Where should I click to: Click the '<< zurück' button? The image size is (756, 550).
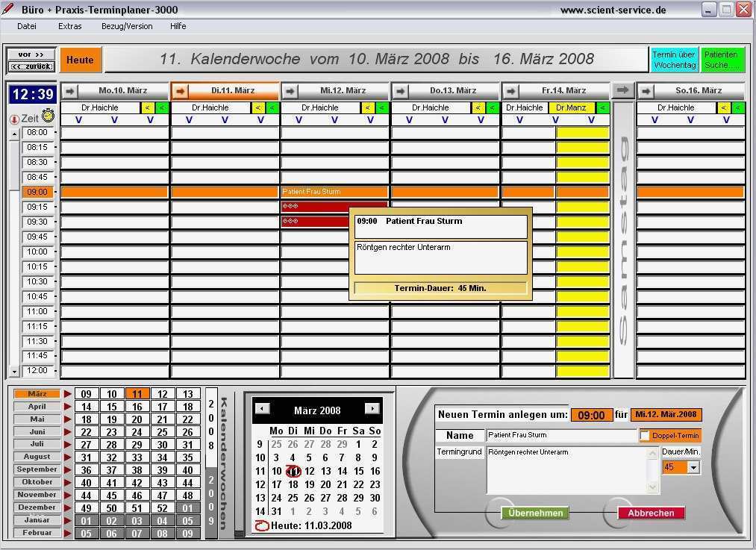pyautogui.click(x=31, y=66)
